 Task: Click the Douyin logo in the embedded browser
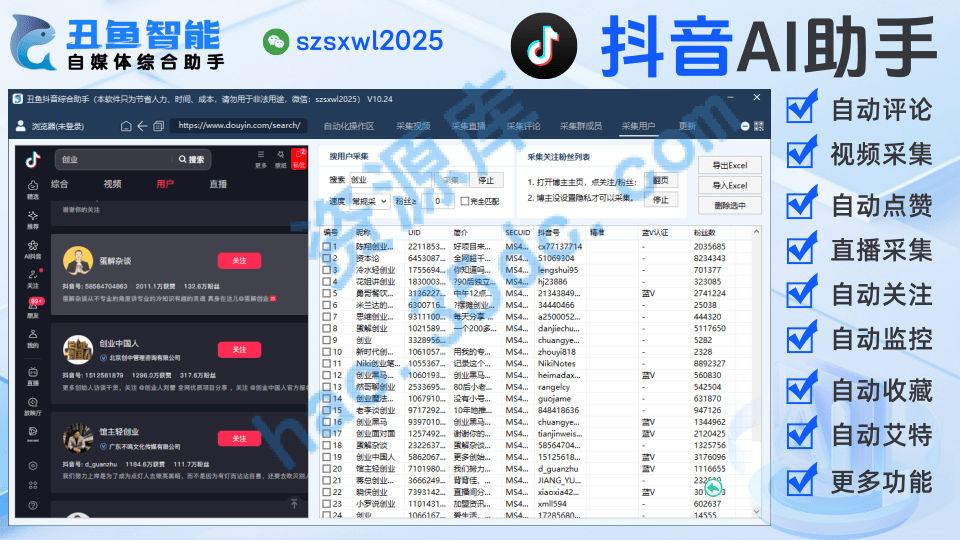[x=33, y=160]
